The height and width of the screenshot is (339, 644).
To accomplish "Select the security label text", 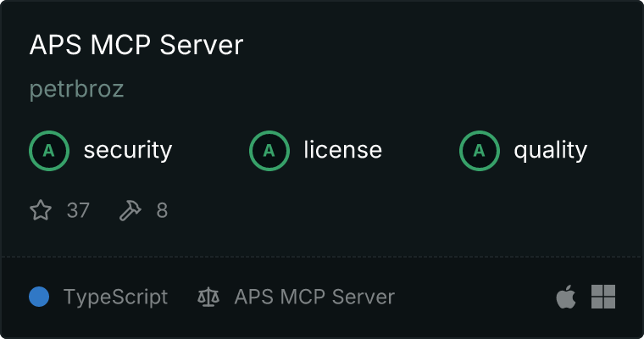I will (127, 151).
